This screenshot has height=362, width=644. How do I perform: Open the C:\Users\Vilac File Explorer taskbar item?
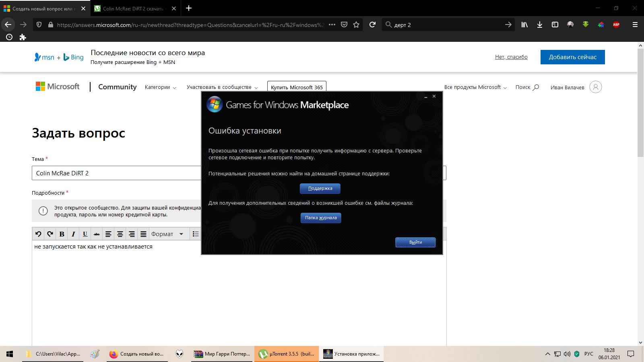(x=53, y=354)
